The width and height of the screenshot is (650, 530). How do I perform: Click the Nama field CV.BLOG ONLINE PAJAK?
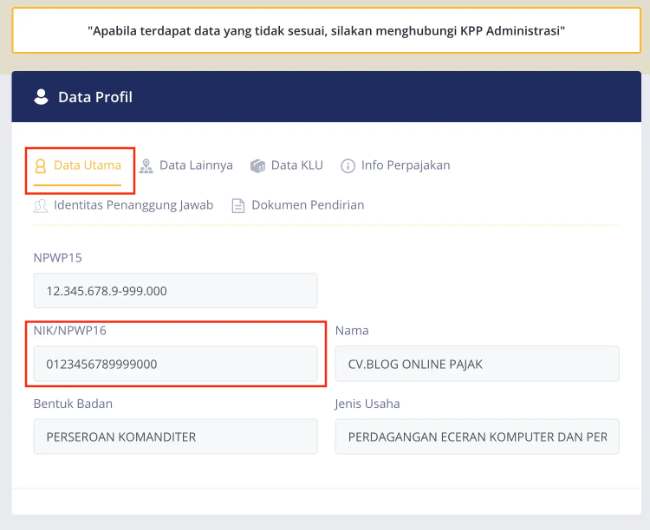[x=477, y=364]
